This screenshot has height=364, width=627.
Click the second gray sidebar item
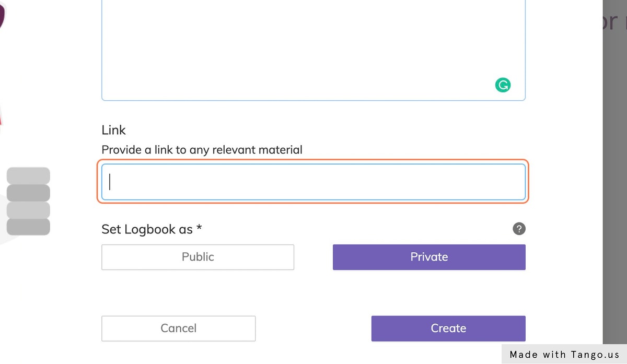point(28,193)
